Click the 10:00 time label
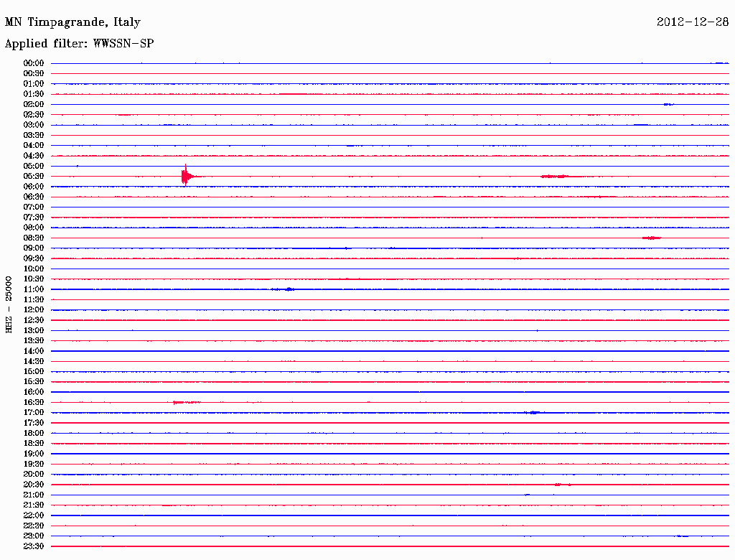Image resolution: width=735 pixels, height=560 pixels. (34, 269)
